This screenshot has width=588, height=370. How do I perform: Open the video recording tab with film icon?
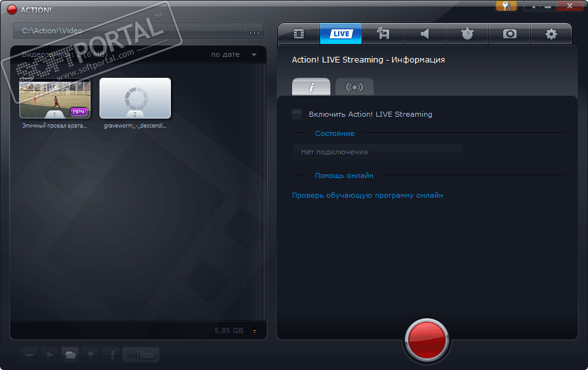coord(299,34)
